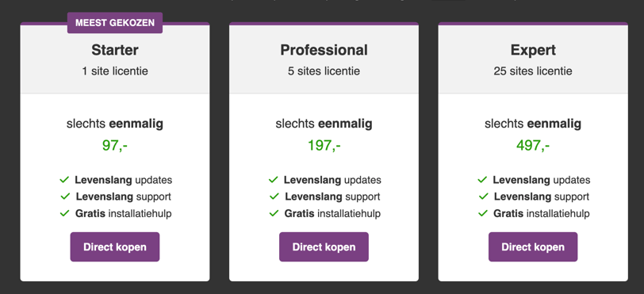Click the Starter plan Direct kopen button
The width and height of the screenshot is (644, 294).
point(114,246)
